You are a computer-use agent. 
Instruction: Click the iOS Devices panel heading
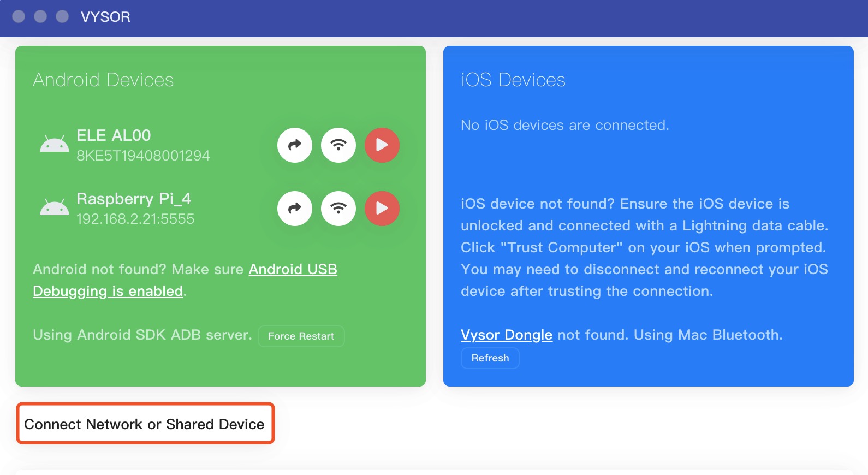[x=513, y=80]
